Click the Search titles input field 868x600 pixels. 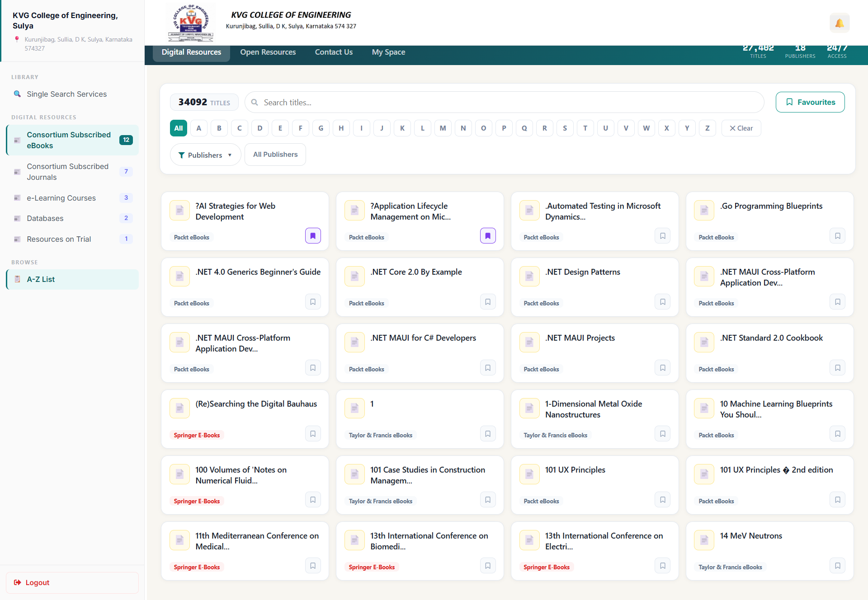pyautogui.click(x=504, y=103)
